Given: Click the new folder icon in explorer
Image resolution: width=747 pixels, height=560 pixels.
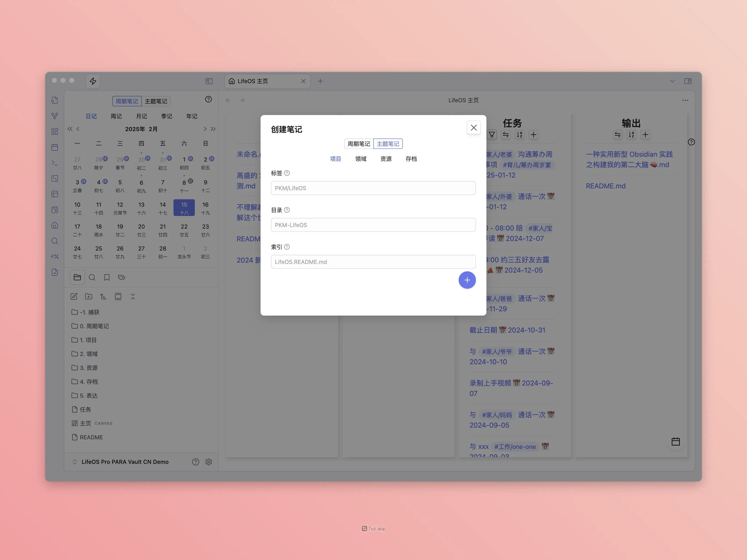Looking at the screenshot, I should coord(88,296).
